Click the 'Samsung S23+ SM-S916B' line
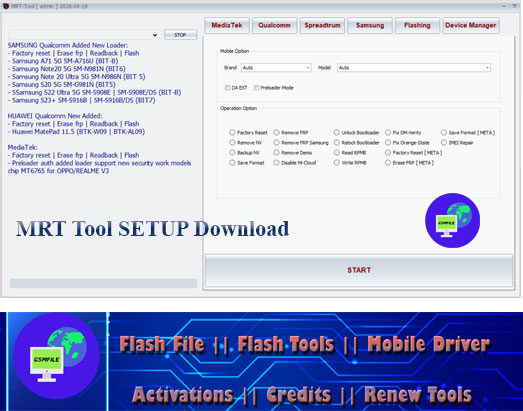Screen dimensions: 523x411 [81, 100]
